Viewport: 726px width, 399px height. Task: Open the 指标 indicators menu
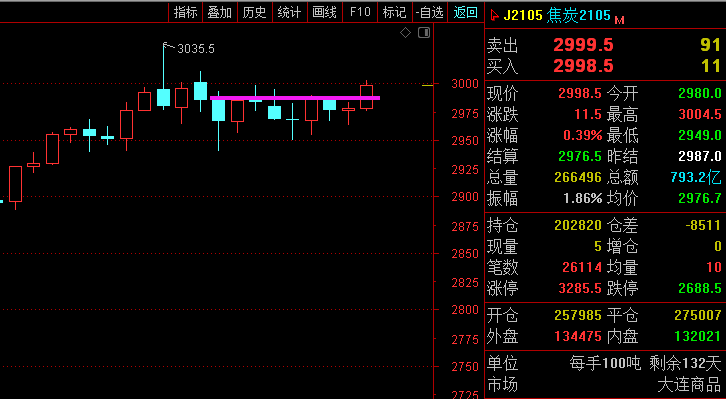(x=186, y=12)
